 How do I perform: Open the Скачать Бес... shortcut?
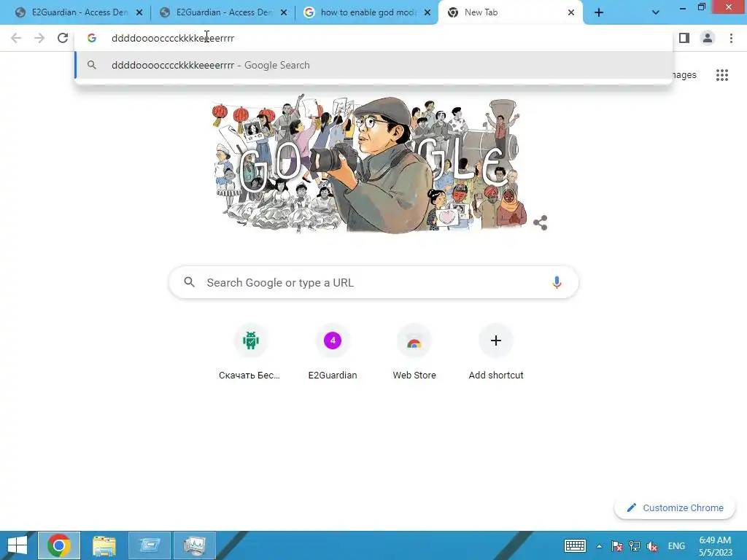251,352
